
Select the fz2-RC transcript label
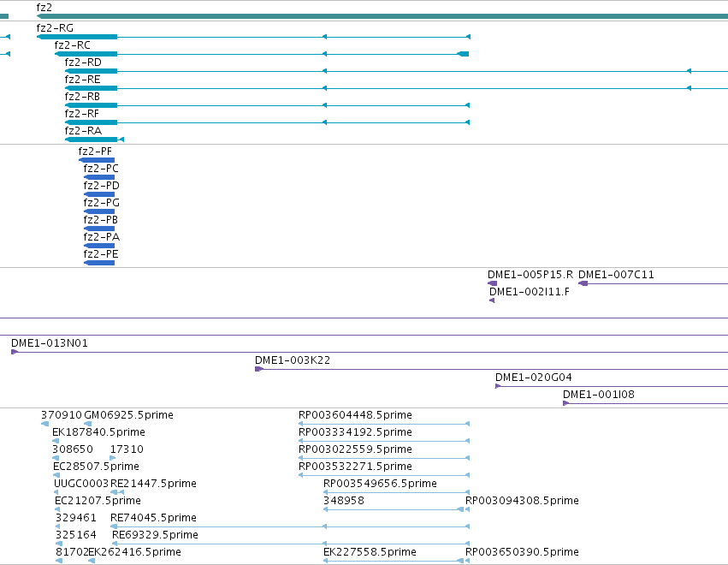pos(73,45)
